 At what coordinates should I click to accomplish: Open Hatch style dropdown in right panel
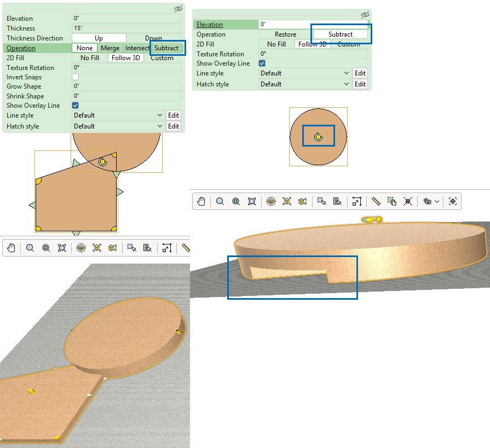click(305, 84)
